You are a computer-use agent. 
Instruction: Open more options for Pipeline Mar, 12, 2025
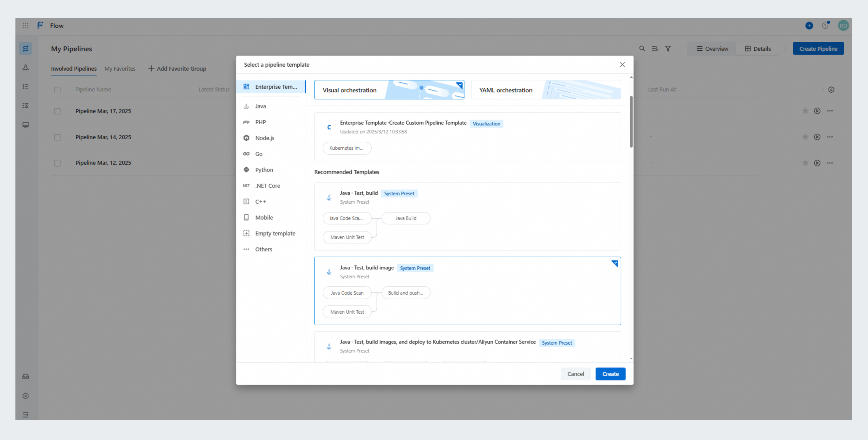pyautogui.click(x=830, y=163)
